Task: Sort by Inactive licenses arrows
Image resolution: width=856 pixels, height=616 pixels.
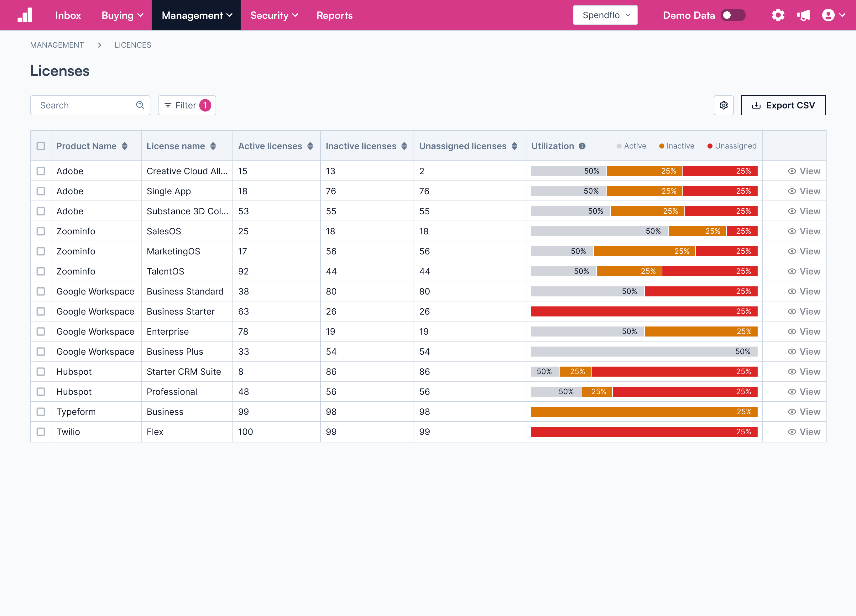Action: tap(404, 146)
